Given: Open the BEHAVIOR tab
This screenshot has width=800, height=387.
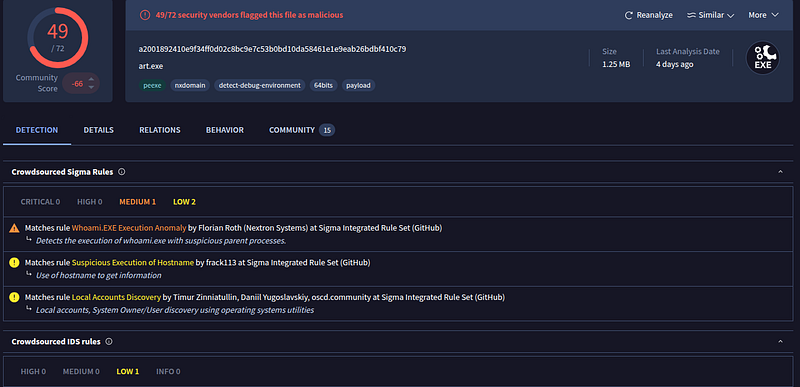Looking at the screenshot, I should coord(224,130).
